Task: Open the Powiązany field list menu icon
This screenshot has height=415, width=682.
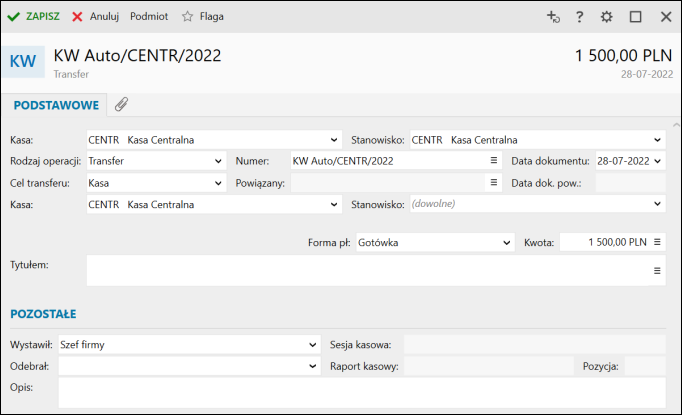Action: 493,182
